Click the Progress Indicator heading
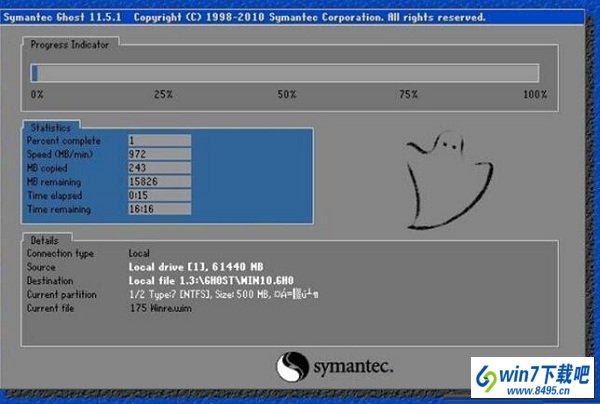Image resolution: width=600 pixels, height=404 pixels. point(70,44)
